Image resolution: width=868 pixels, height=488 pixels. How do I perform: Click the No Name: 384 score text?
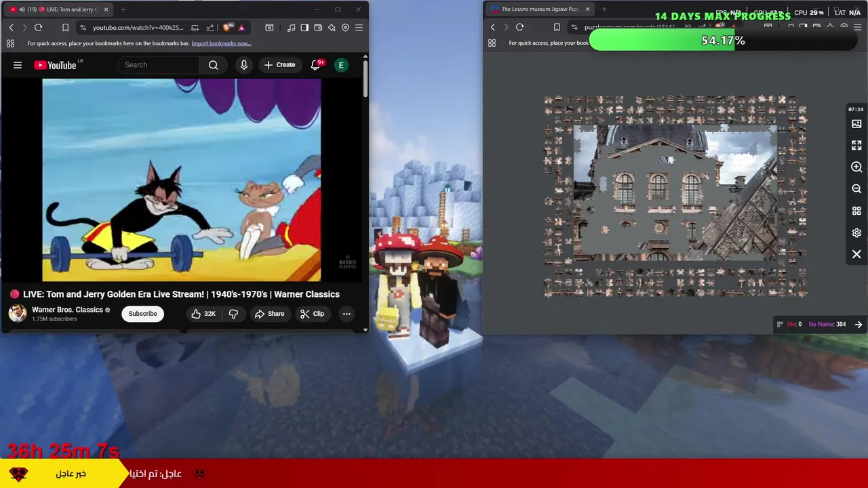pos(827,325)
